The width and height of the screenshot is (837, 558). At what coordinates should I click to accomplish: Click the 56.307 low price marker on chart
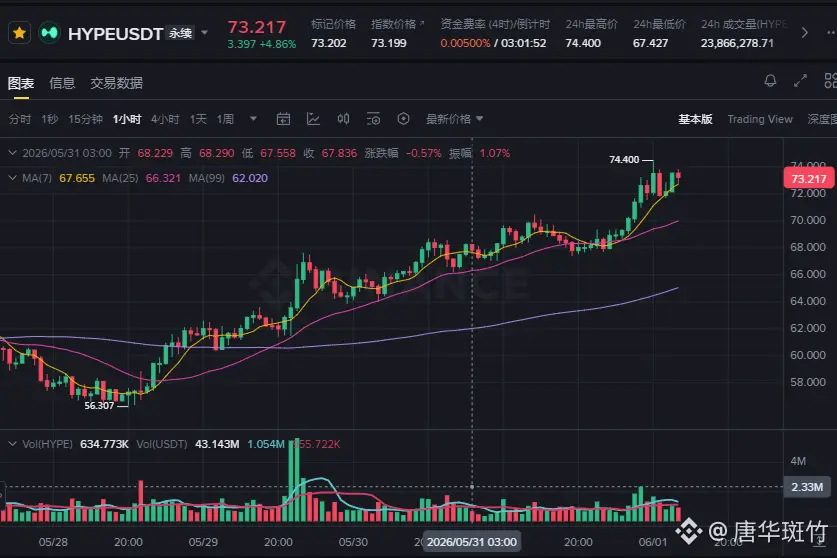[x=99, y=406]
